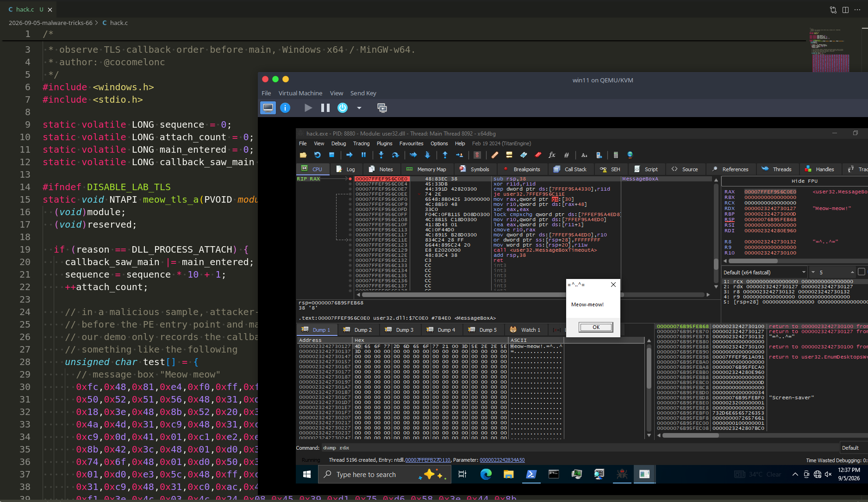Run the virtual machine with play button
Screen dimensions: 868x502
308,108
